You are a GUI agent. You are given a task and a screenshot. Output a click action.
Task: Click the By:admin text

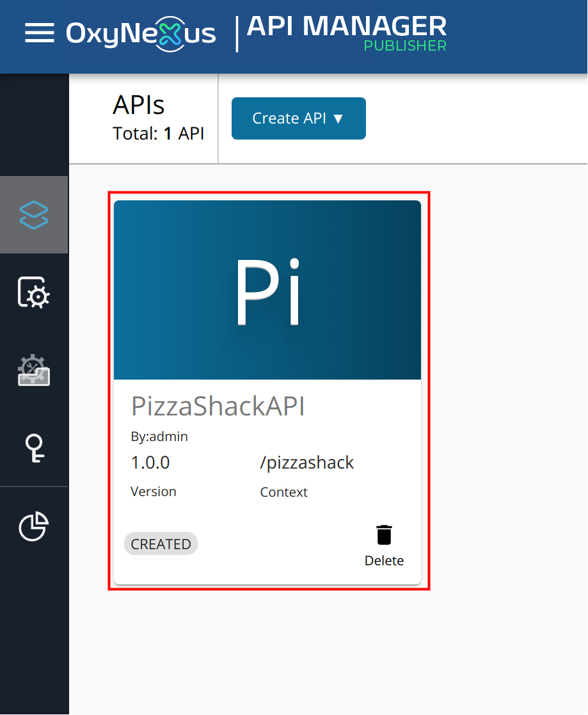159,437
